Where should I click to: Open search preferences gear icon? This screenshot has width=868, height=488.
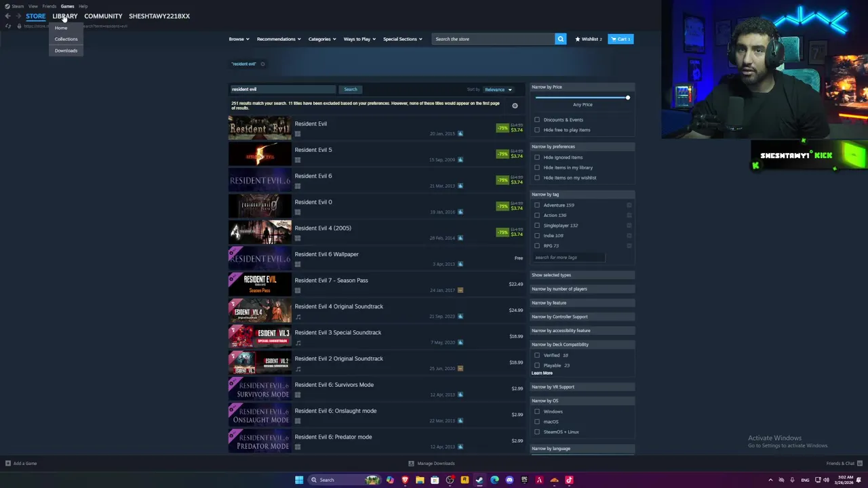pyautogui.click(x=515, y=106)
